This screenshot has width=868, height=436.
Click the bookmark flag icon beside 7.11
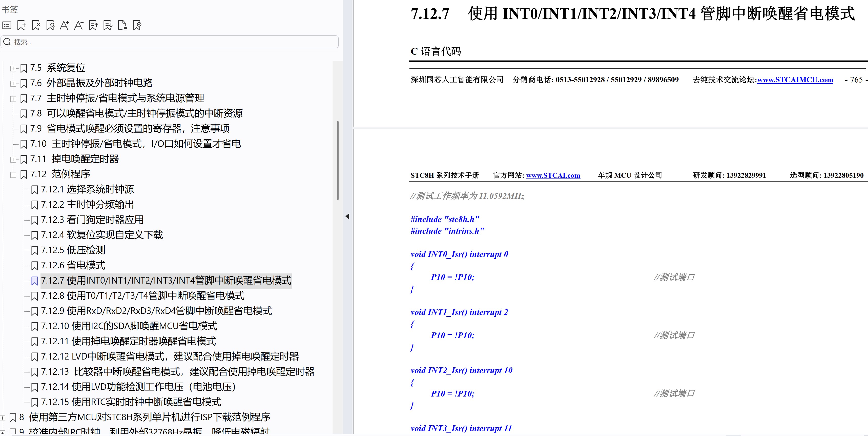pyautogui.click(x=24, y=160)
